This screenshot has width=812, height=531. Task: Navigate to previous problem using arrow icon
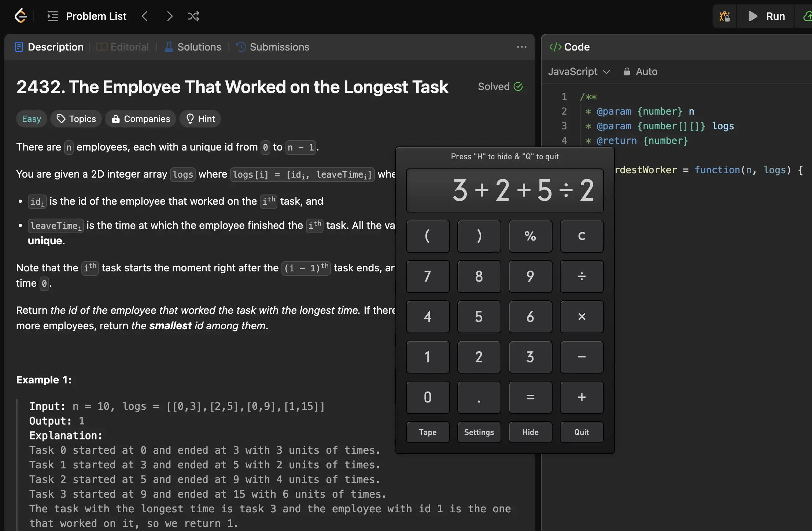coord(145,16)
